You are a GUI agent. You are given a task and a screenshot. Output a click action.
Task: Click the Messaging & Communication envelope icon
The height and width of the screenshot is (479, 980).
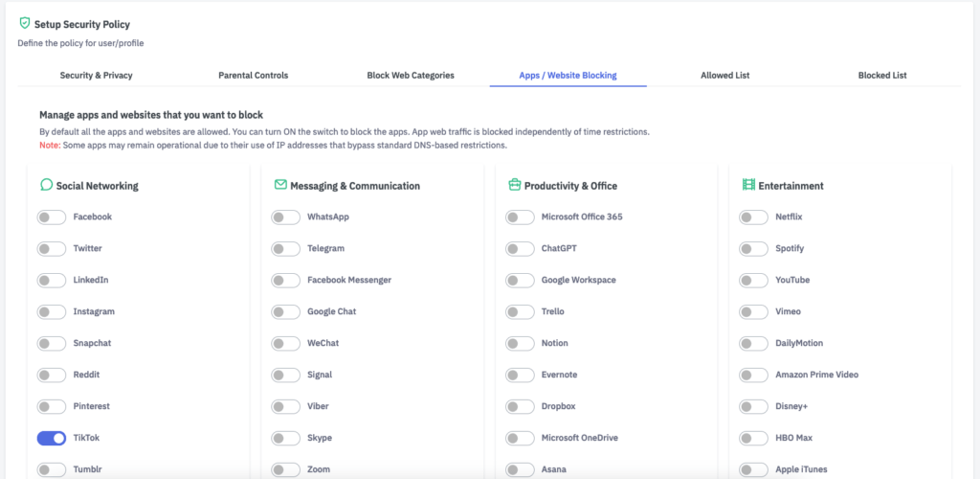point(280,185)
